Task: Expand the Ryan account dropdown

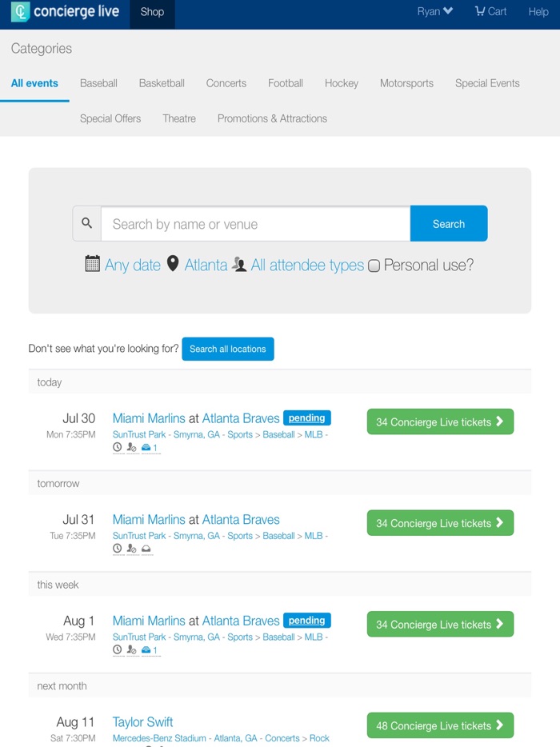Action: [x=434, y=11]
